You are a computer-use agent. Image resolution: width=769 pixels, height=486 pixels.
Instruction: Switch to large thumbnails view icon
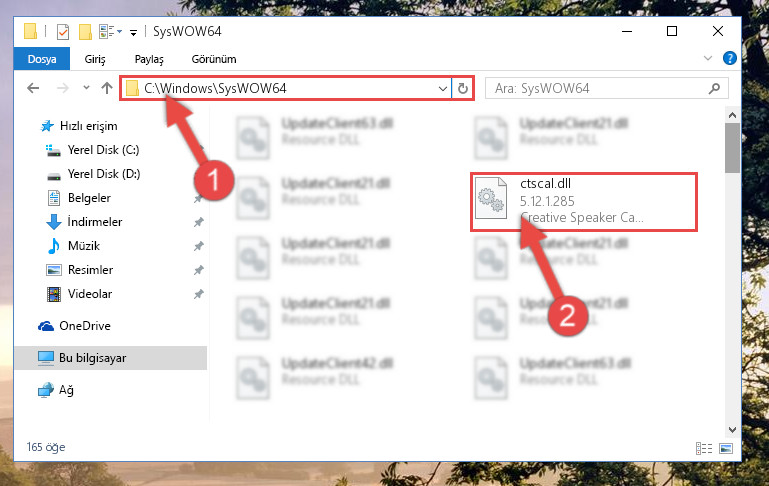726,448
